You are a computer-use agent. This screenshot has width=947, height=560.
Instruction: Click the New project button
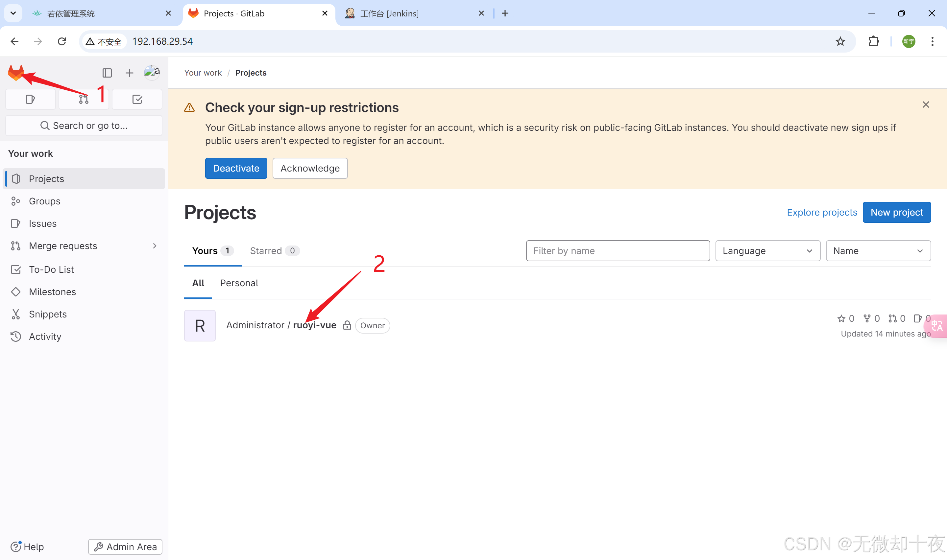point(896,212)
